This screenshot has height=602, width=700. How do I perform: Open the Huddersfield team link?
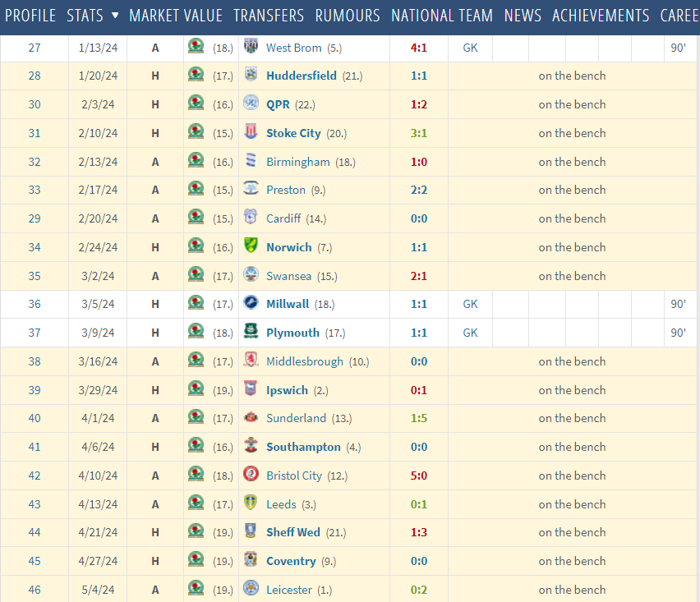coord(302,76)
